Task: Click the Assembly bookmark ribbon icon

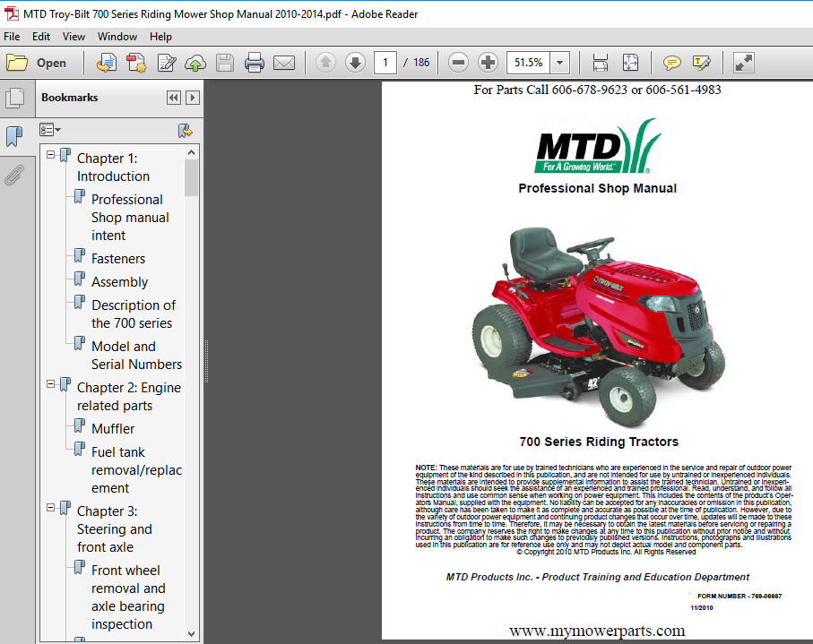Action: click(x=80, y=279)
